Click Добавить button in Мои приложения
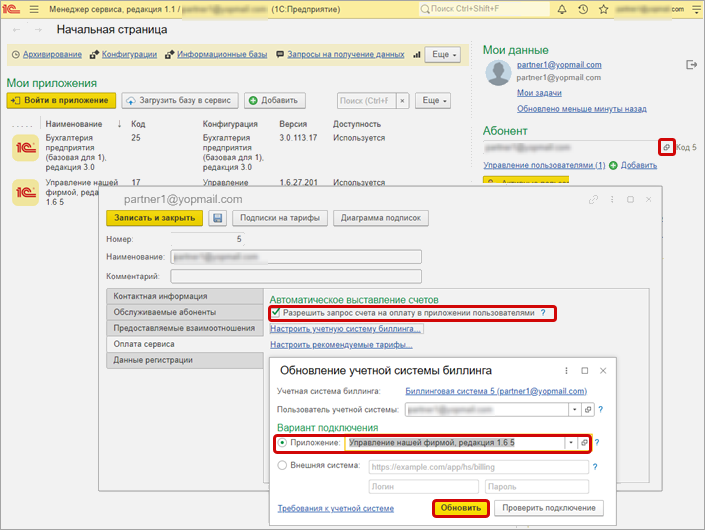Viewport: 705px width, 530px height. coord(275,101)
